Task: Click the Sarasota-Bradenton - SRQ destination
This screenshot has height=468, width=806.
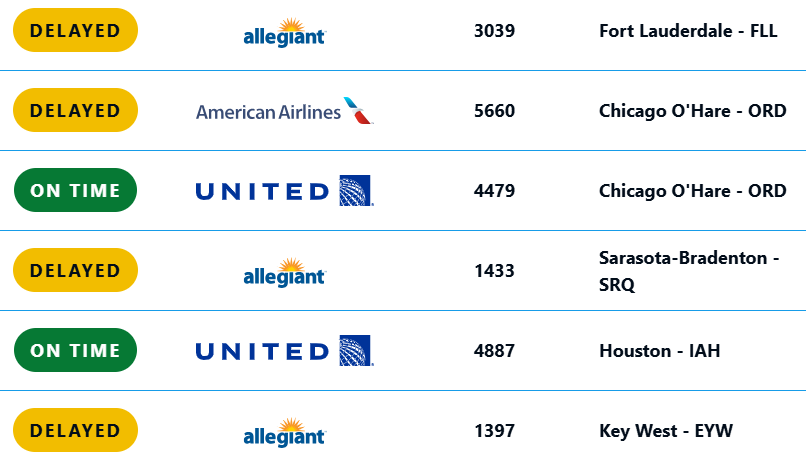Action: 689,271
